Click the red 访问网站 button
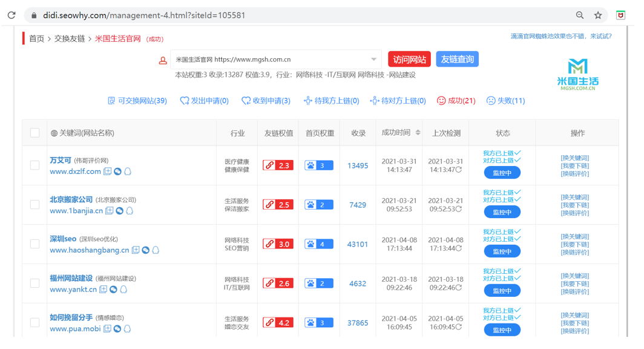Image resolution: width=644 pixels, height=349 pixels. pyautogui.click(x=410, y=59)
